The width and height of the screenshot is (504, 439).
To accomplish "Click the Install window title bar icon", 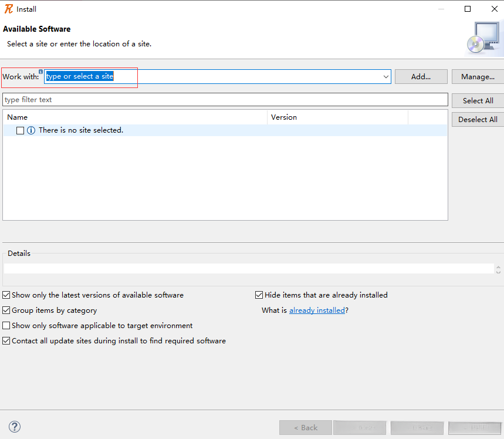I will click(9, 9).
